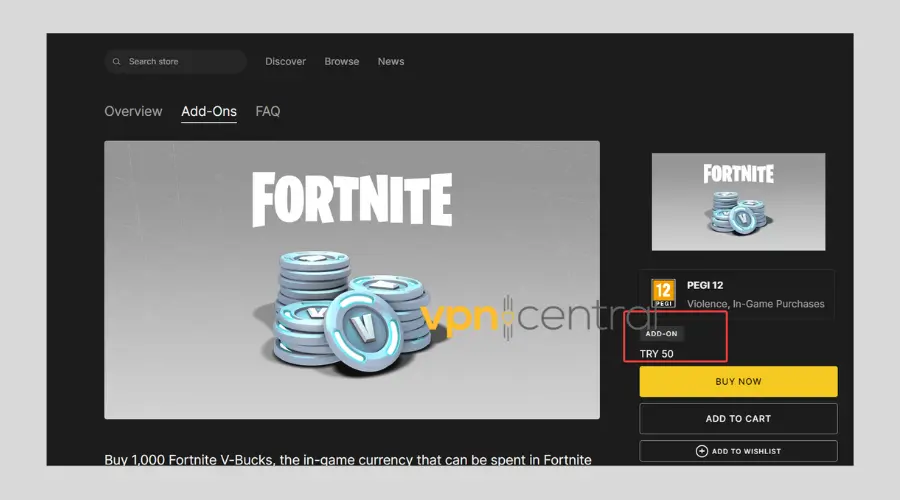
Task: Switch to the Overview tab
Action: tap(133, 111)
